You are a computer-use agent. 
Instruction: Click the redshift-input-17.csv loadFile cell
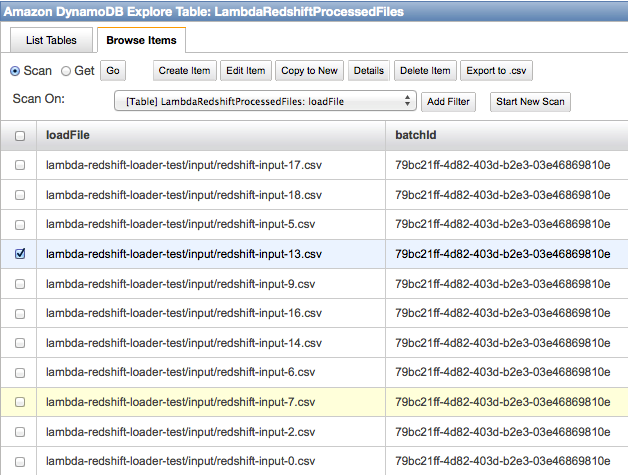pyautogui.click(x=211, y=165)
